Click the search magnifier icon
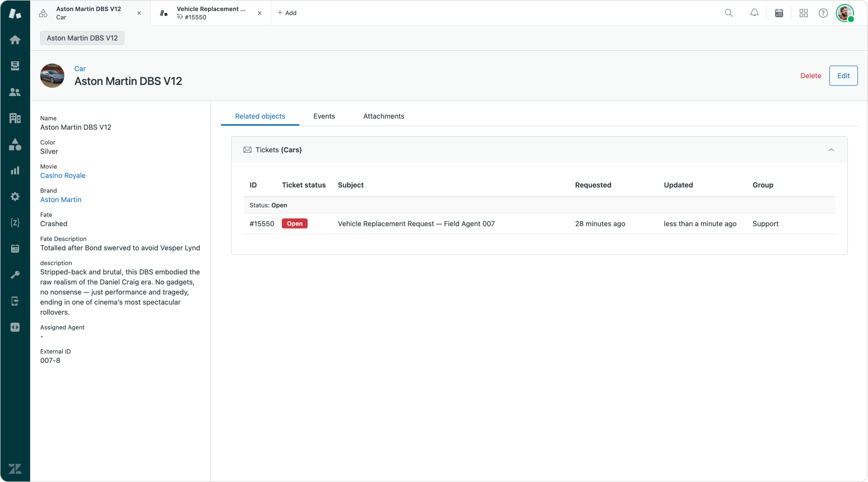Viewport: 868px width, 482px height. [729, 13]
